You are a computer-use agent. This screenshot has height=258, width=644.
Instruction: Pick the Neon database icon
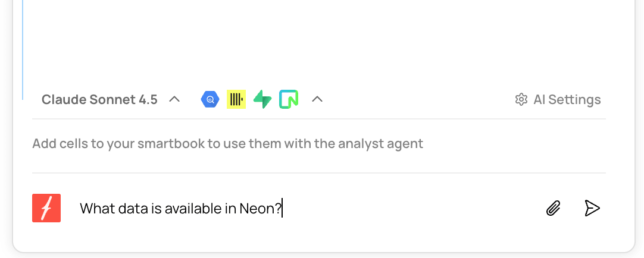[x=289, y=99]
